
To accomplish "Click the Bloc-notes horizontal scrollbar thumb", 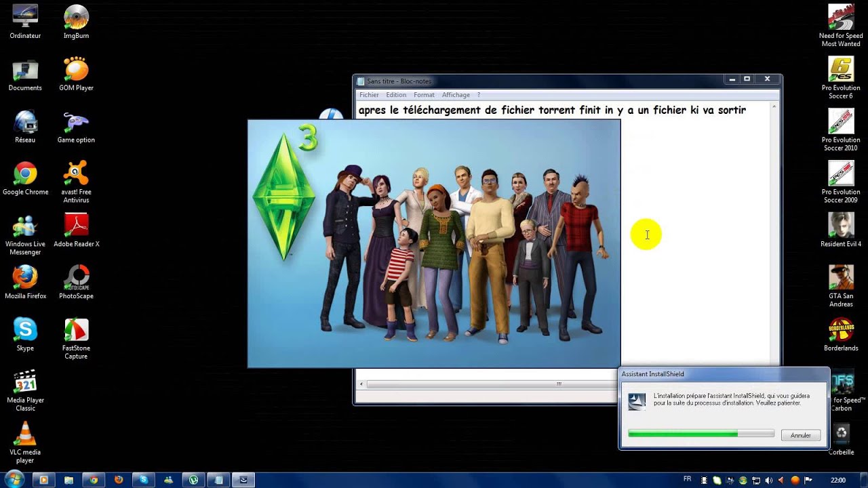I will [x=559, y=384].
